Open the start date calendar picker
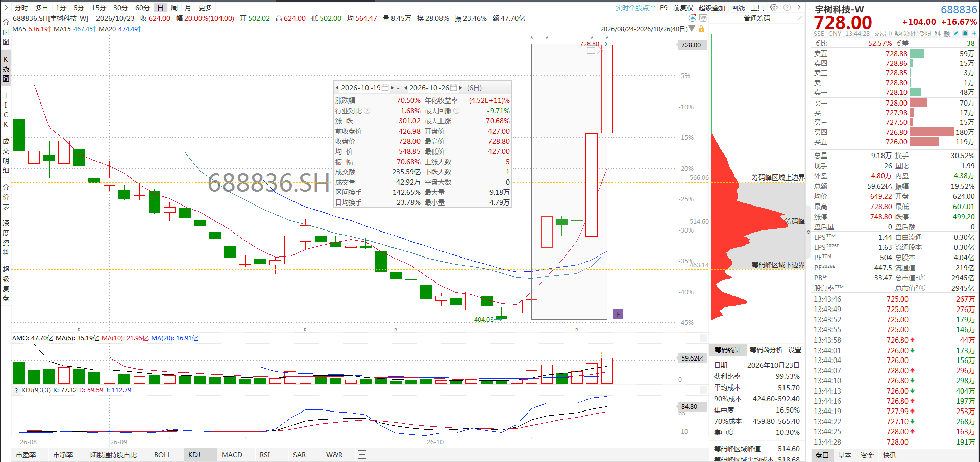The image size is (980, 462). pyautogui.click(x=385, y=88)
